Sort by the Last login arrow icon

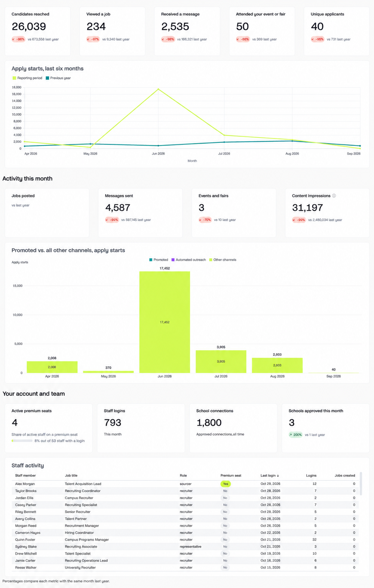[278, 475]
